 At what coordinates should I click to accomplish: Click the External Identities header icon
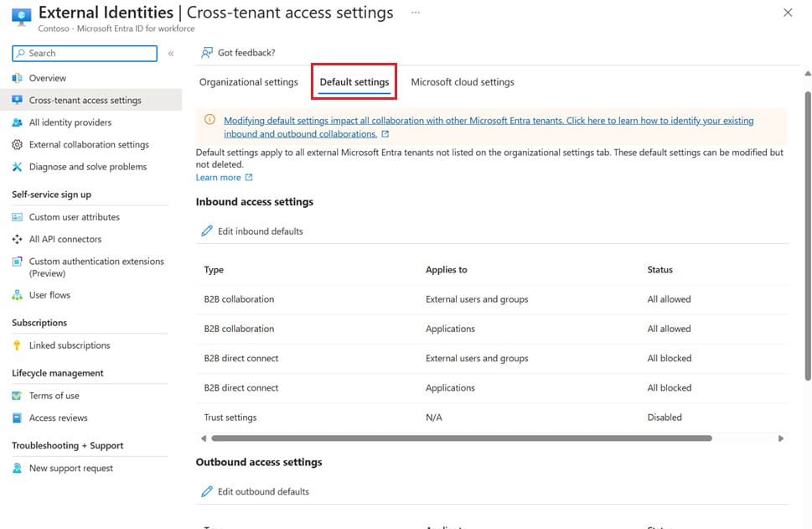[21, 17]
